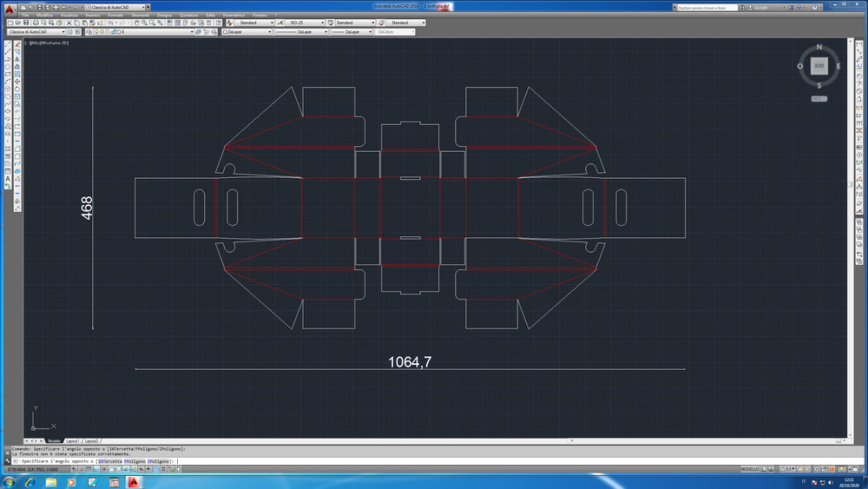Image resolution: width=868 pixels, height=489 pixels.
Task: Click the Clean Screen icon in status bar
Action: 855,469
